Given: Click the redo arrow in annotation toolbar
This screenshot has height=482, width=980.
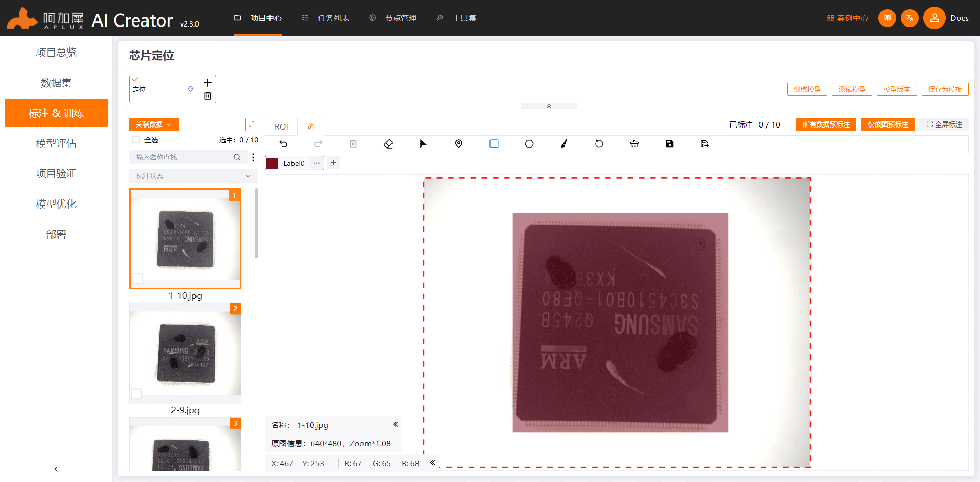Looking at the screenshot, I should click(318, 144).
